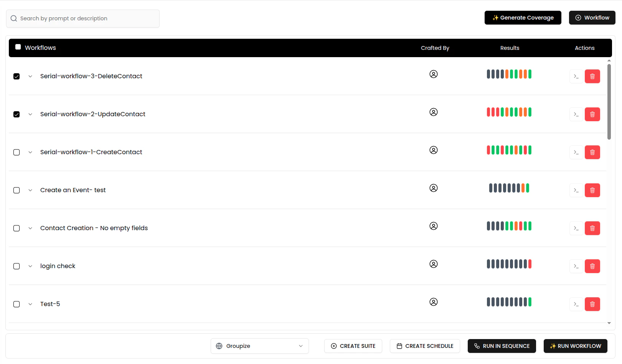Select all workflows using header checkbox
The image size is (622, 364).
pyautogui.click(x=18, y=46)
